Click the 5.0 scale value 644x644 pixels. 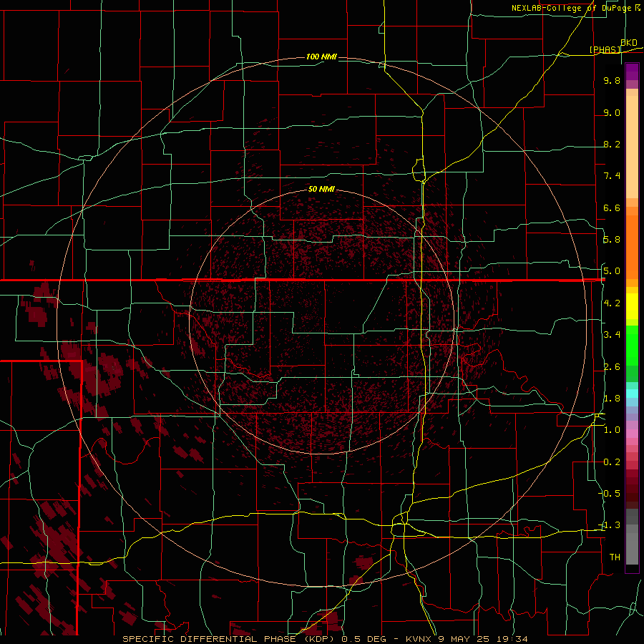612,271
